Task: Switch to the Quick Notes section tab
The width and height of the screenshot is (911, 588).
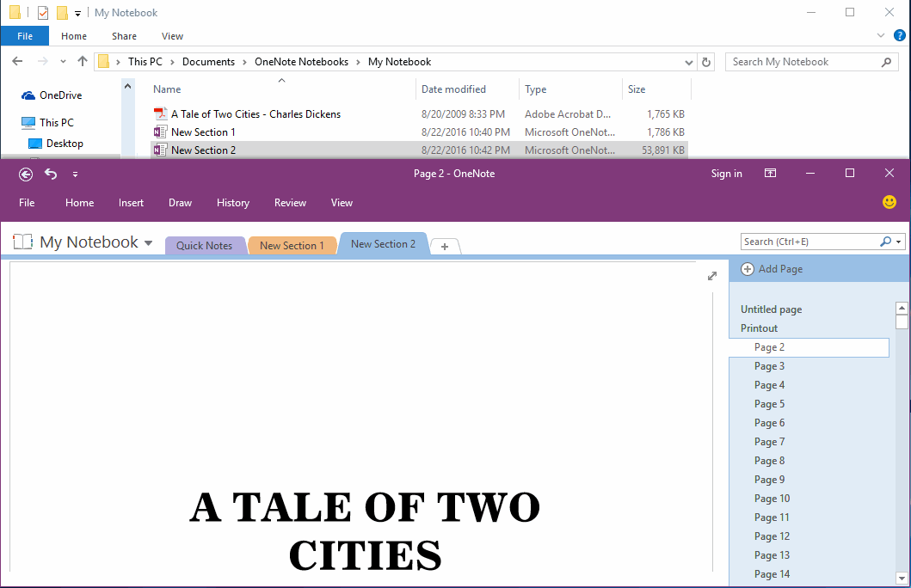Action: (x=205, y=246)
